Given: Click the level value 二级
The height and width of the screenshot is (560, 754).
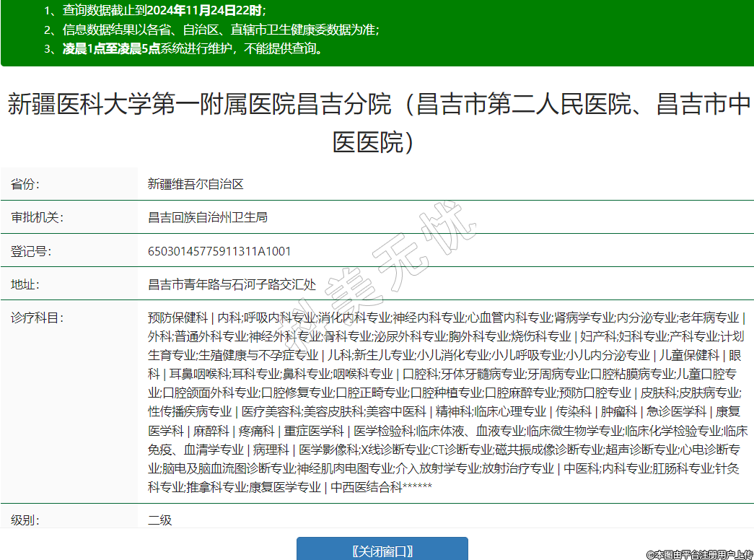Looking at the screenshot, I should coord(160,520).
